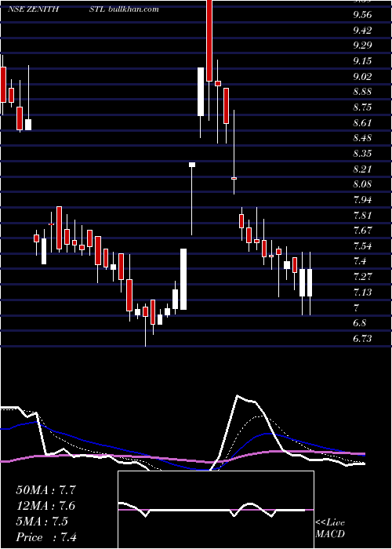Screen dimensions: 392x549
Task: Select the 8.35 price axis label
Action: [362, 154]
